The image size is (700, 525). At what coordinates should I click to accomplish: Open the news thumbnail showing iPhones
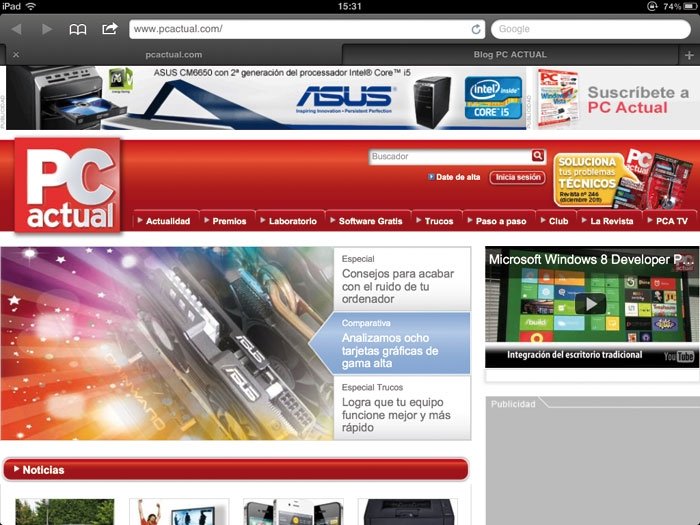293,512
